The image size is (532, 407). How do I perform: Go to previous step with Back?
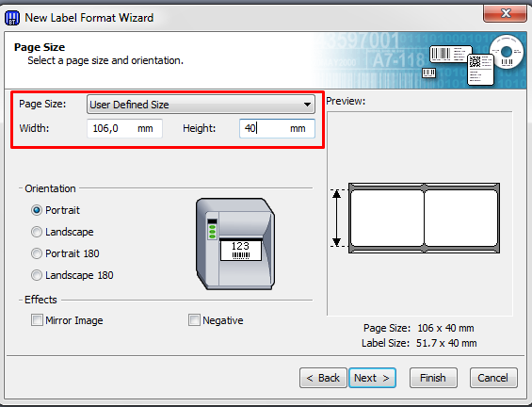point(323,378)
